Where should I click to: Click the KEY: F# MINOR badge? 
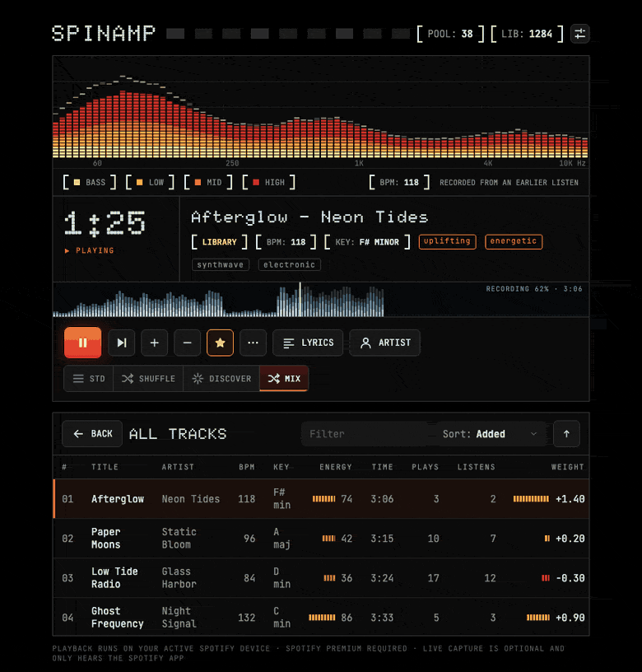(x=367, y=242)
